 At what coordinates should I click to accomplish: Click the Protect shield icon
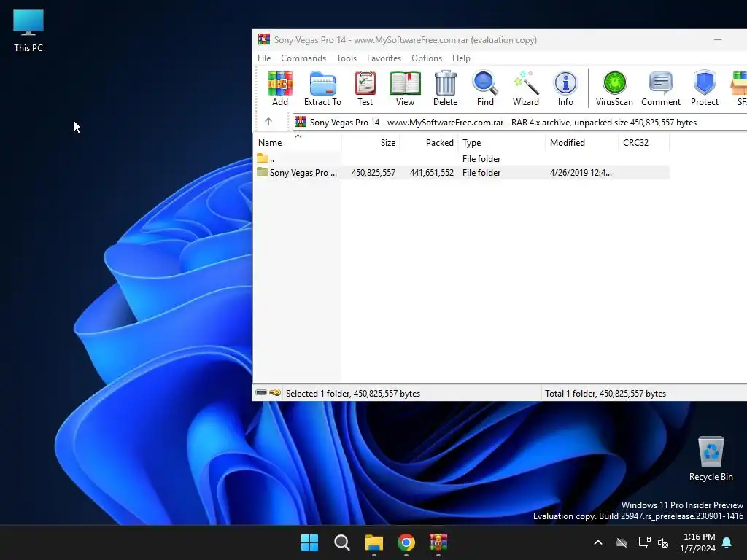pyautogui.click(x=705, y=88)
